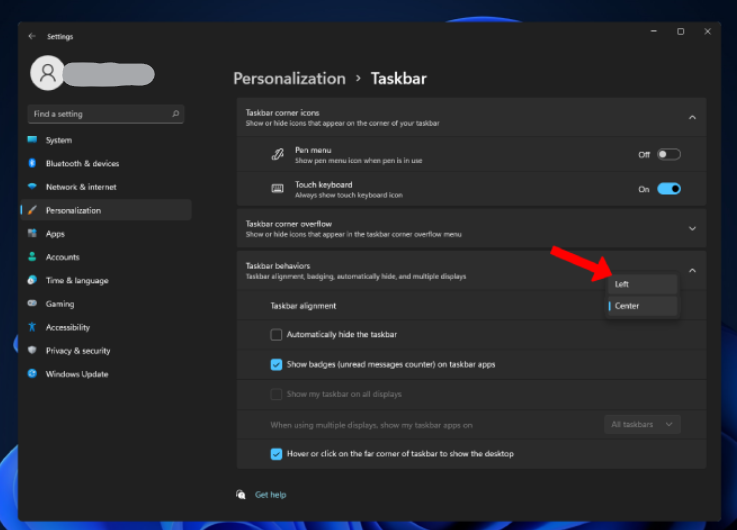The height and width of the screenshot is (530, 737).
Task: Click the Get help link
Action: pyautogui.click(x=270, y=495)
